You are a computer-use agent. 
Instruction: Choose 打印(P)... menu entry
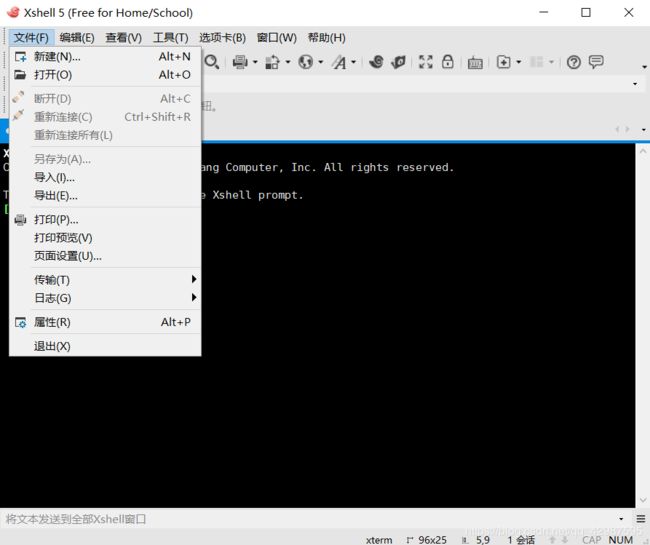point(105,220)
